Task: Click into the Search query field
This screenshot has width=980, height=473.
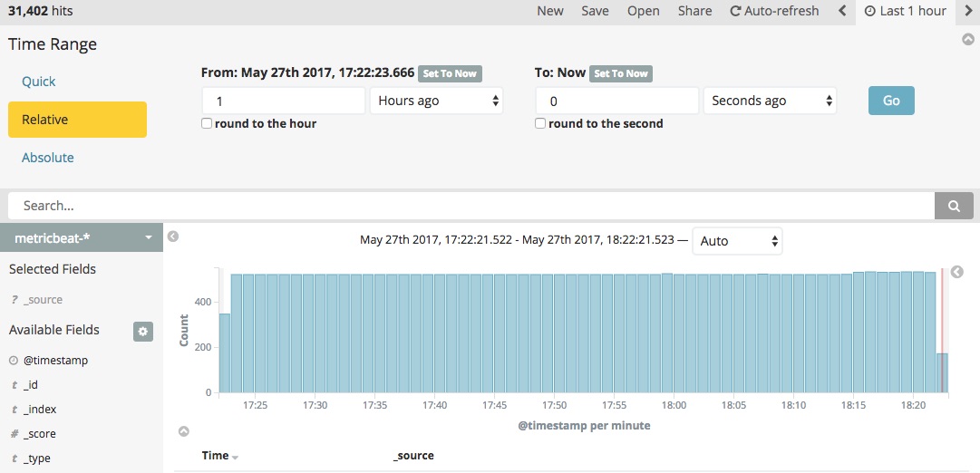Action: 471,207
